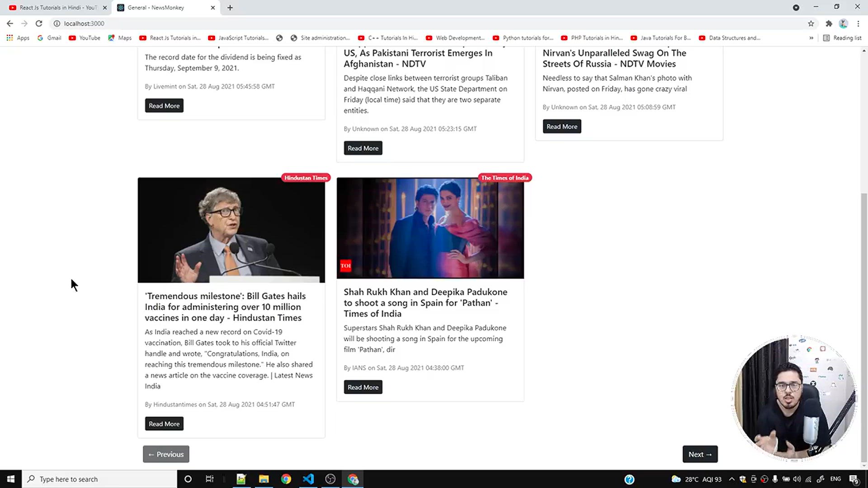Open Web Development bookmark
Image resolution: width=868 pixels, height=488 pixels.
click(455, 38)
